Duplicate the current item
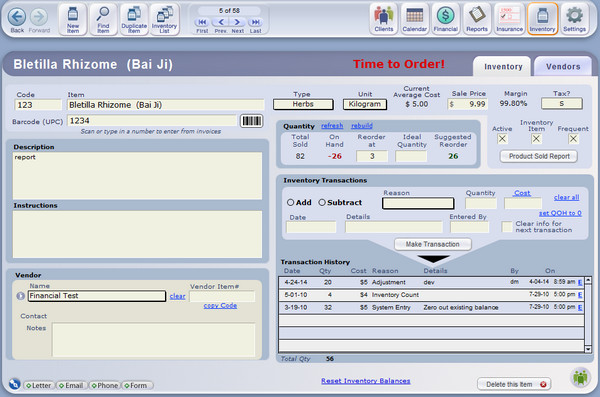The height and width of the screenshot is (397, 600). click(134, 20)
